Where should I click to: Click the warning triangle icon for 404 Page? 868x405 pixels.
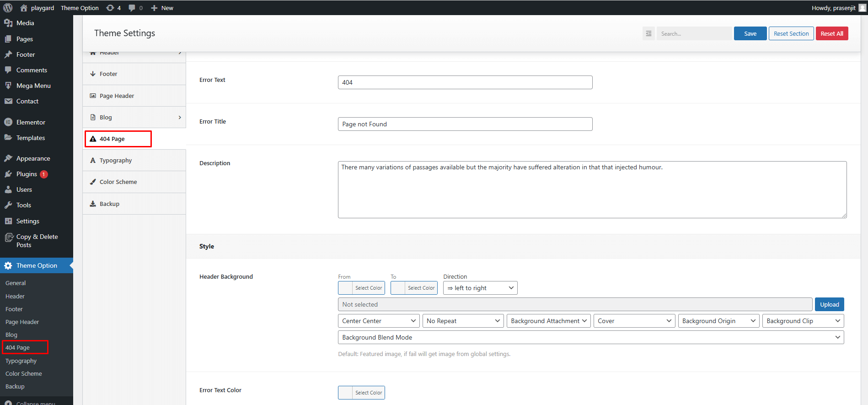(x=93, y=139)
